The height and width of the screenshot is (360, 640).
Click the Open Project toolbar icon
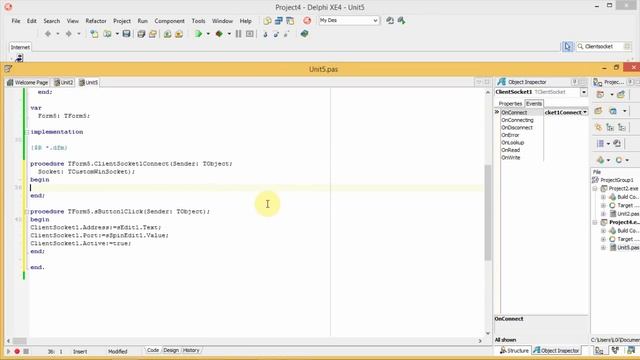pos(153,34)
